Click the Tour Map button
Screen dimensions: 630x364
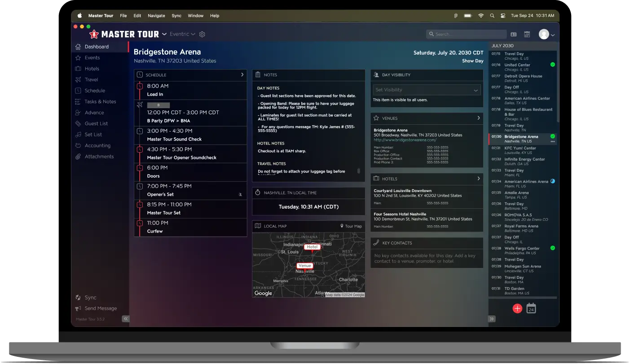pos(351,226)
